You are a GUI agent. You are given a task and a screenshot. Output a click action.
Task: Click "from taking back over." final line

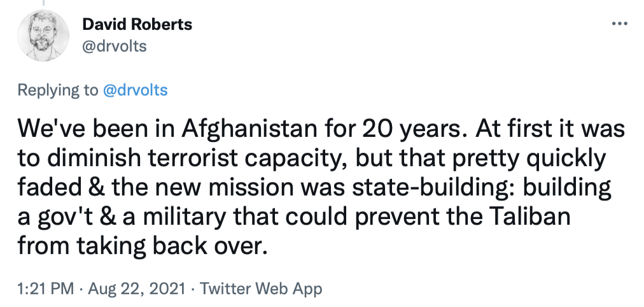[x=139, y=246]
